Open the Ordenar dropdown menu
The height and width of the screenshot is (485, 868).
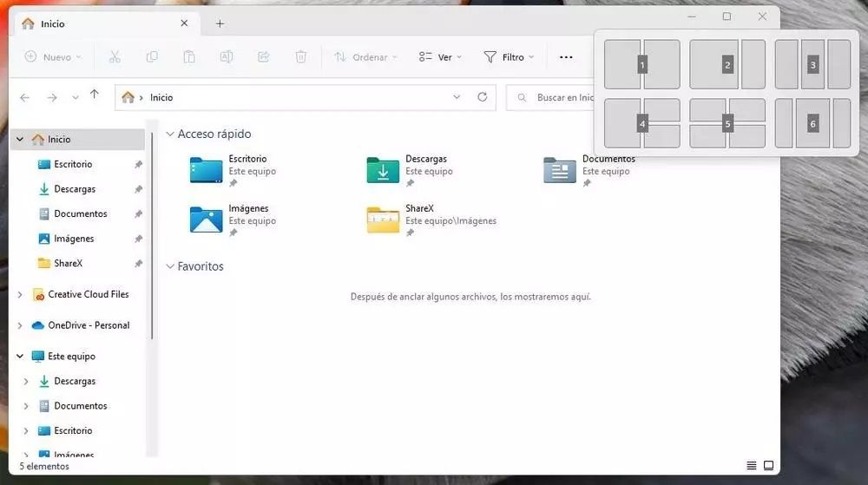(x=365, y=57)
